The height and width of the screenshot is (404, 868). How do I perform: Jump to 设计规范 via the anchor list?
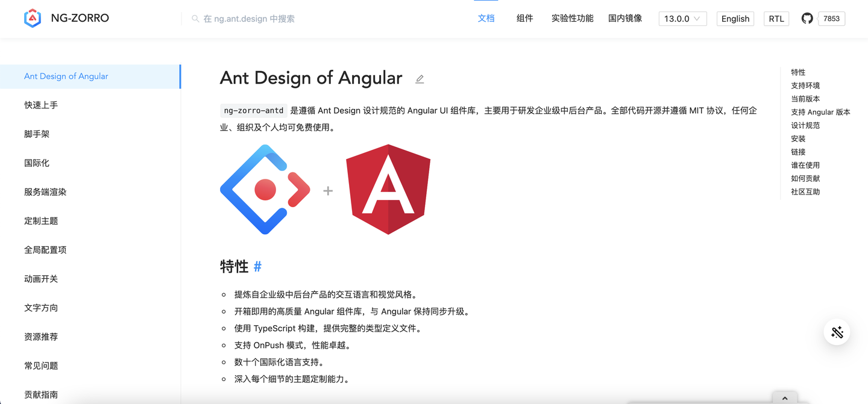(805, 125)
